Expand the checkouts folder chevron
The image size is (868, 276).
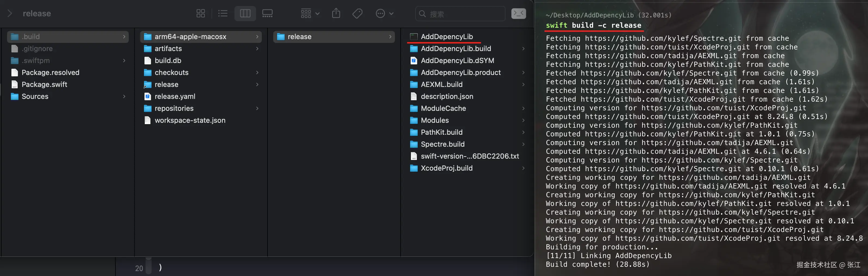tap(257, 73)
